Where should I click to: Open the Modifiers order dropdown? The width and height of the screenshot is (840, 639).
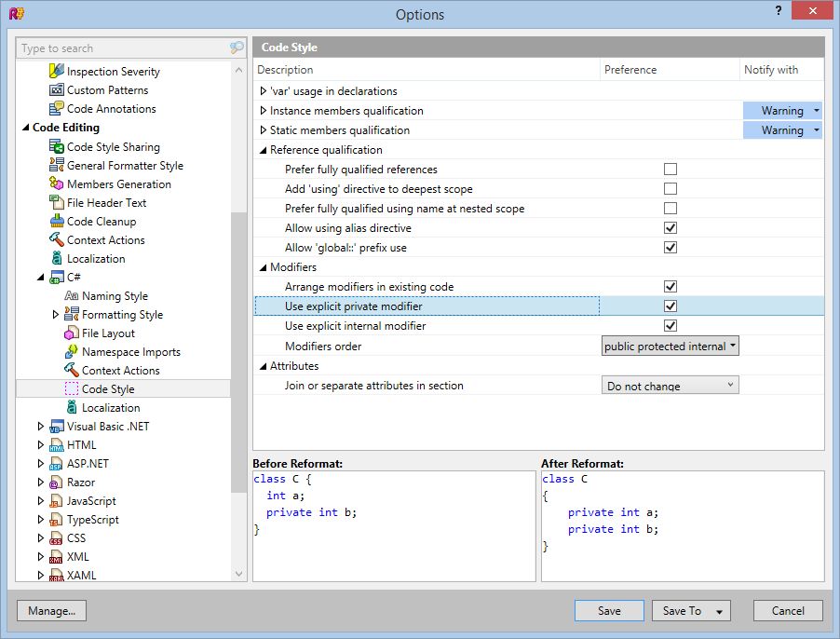coord(670,347)
